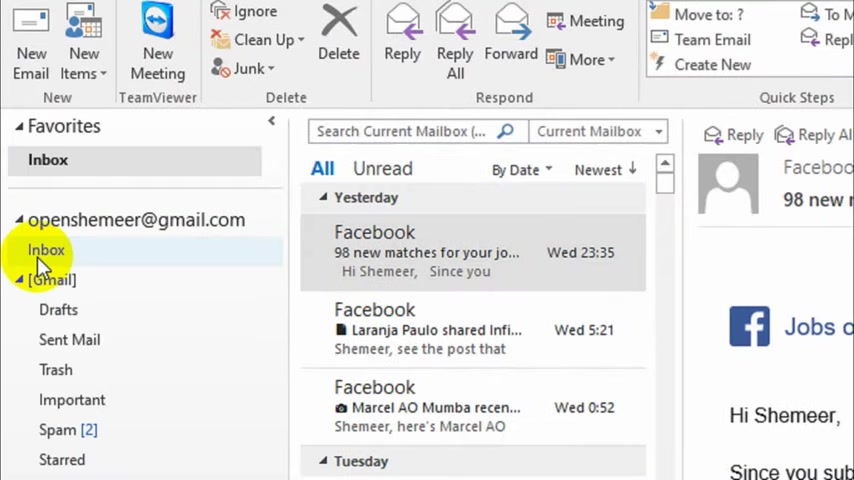Open the Important folder
854x480 pixels.
click(72, 400)
